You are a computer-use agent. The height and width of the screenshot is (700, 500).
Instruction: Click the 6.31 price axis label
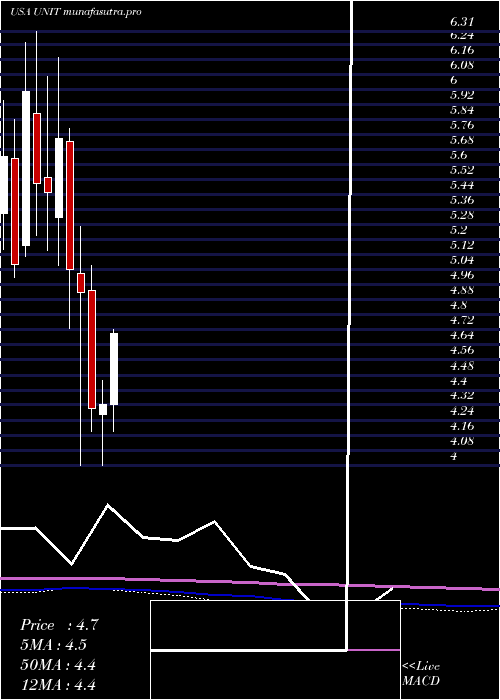[x=462, y=21]
